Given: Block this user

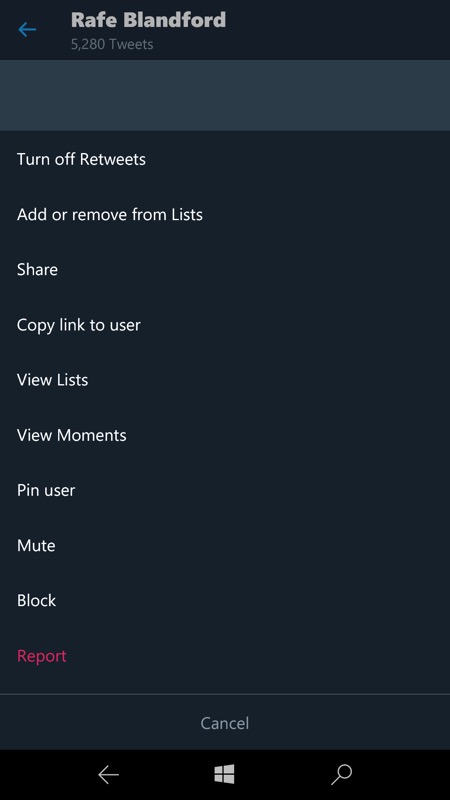Looking at the screenshot, I should 36,601.
